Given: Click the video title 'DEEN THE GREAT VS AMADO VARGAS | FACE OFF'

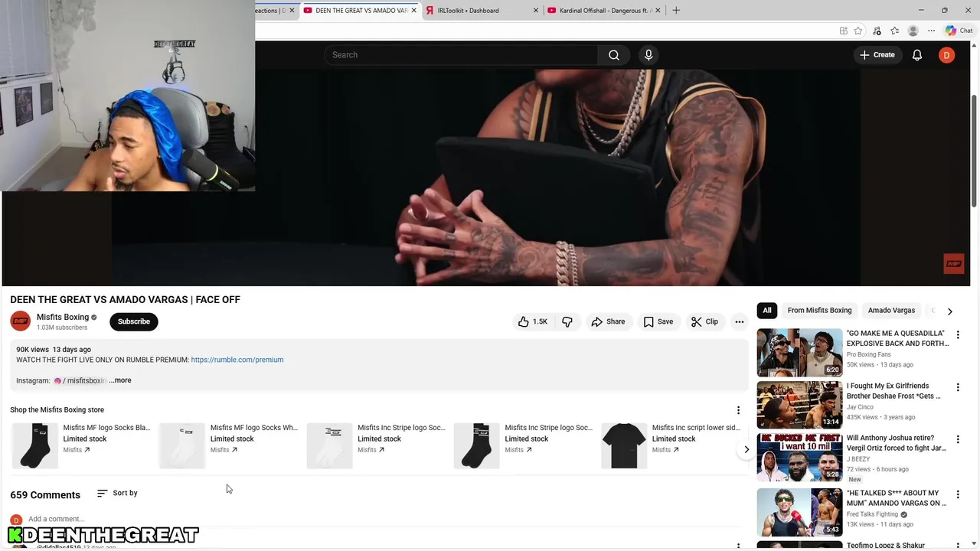Looking at the screenshot, I should (x=125, y=300).
